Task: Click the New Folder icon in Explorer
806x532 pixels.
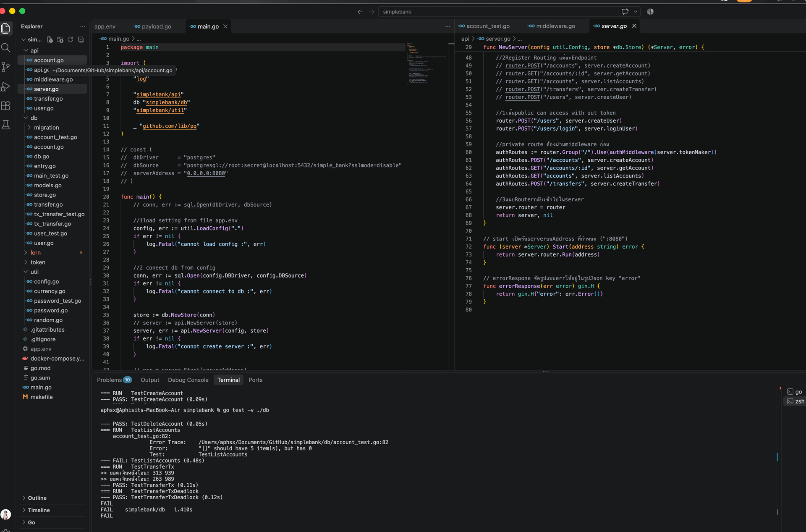Action: [x=60, y=39]
